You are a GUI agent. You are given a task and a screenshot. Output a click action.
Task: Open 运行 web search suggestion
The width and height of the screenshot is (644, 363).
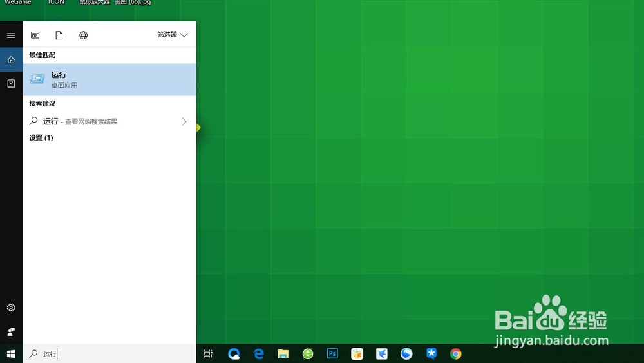point(109,121)
